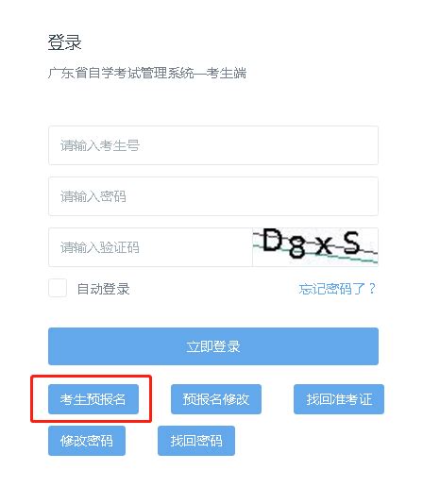Refresh the D8xS captcha image
Image resolution: width=440 pixels, height=504 pixels.
(315, 247)
